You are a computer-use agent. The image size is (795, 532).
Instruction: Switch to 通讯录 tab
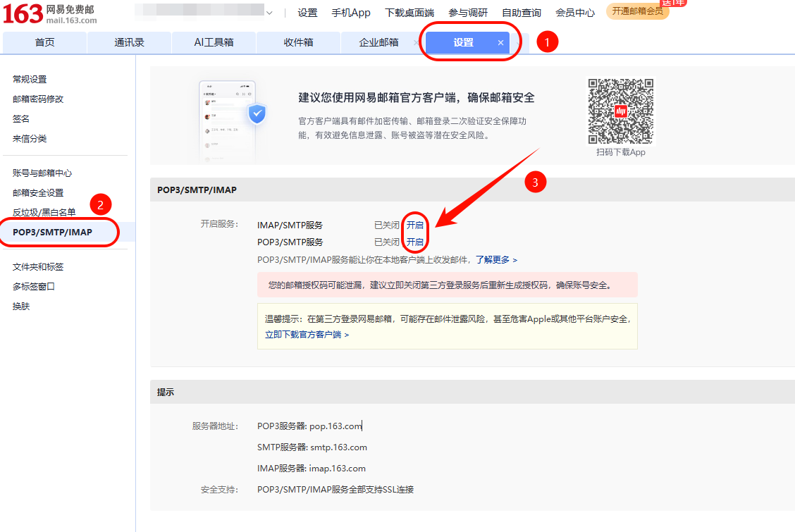[129, 42]
